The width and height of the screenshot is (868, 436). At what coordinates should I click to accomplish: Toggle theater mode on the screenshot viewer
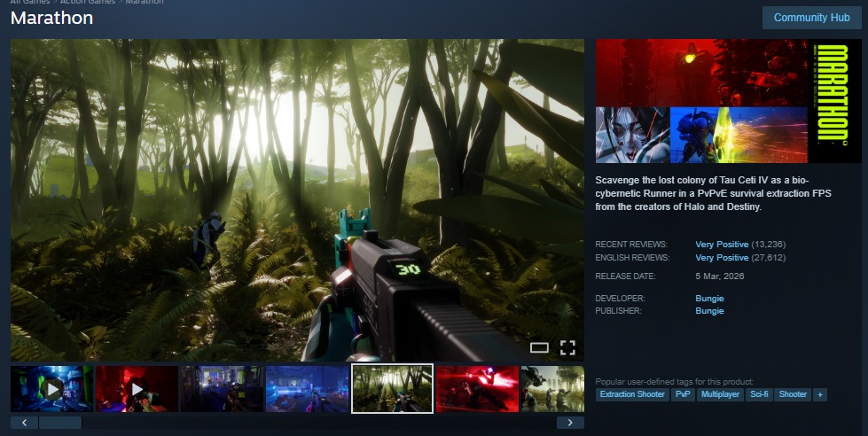pos(539,347)
